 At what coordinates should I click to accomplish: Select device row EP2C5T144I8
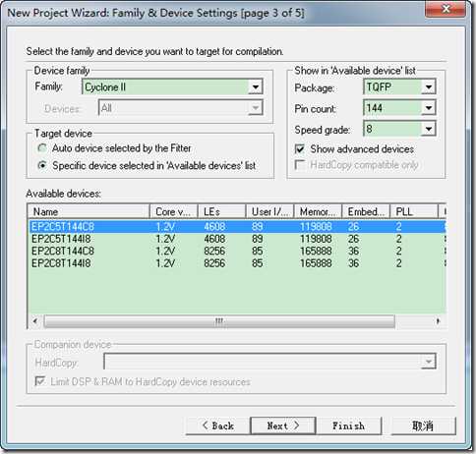pos(237,239)
